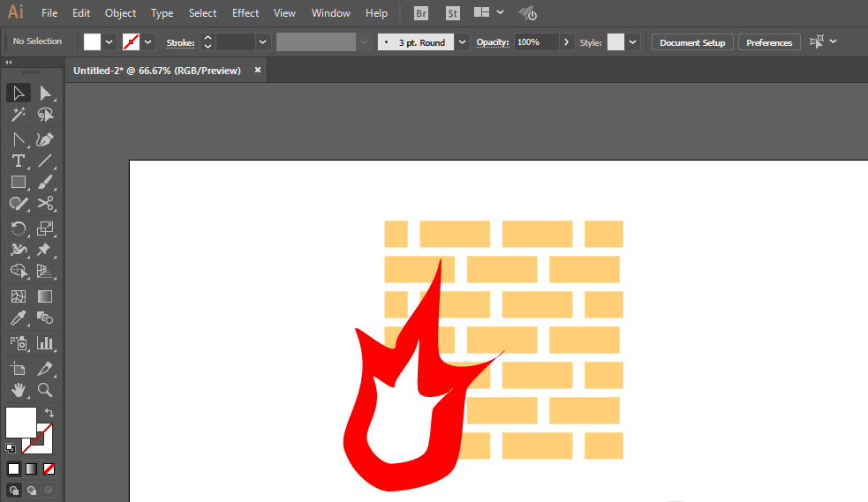Click the GPU Performance rocket icon
This screenshot has width=868, height=502.
pyautogui.click(x=528, y=12)
